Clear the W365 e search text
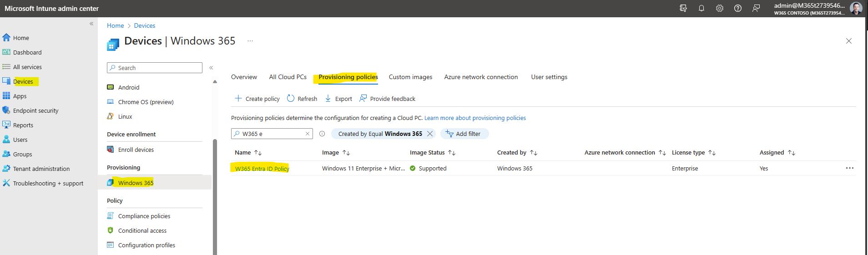868x255 pixels. (308, 134)
